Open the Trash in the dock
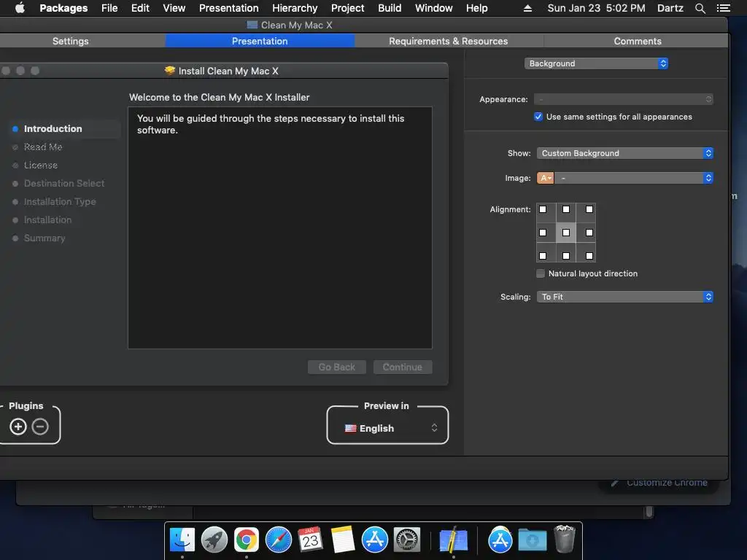 pos(565,539)
